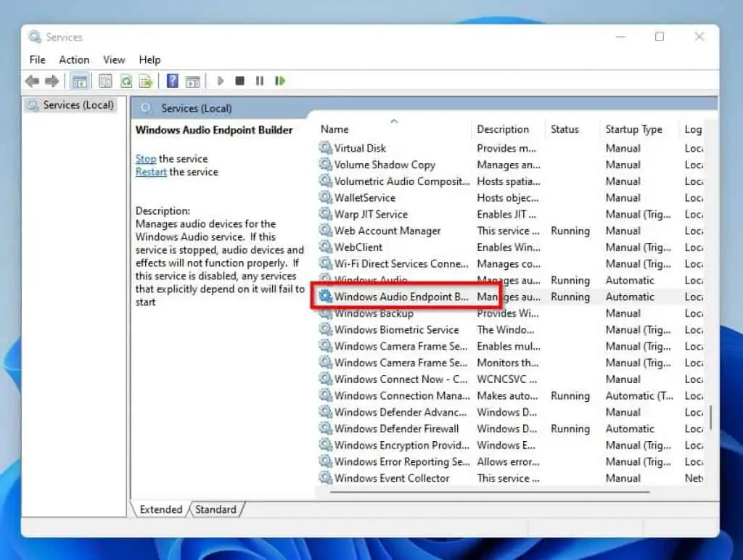Select Windows Error Reporting Se... service

[402, 461]
